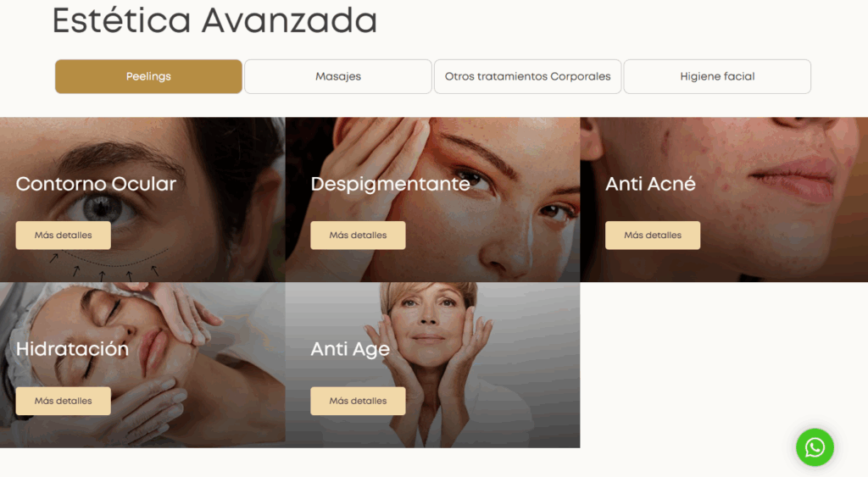Click Más detalles under Despigmentante
The height and width of the screenshot is (477, 868).
[x=358, y=236]
